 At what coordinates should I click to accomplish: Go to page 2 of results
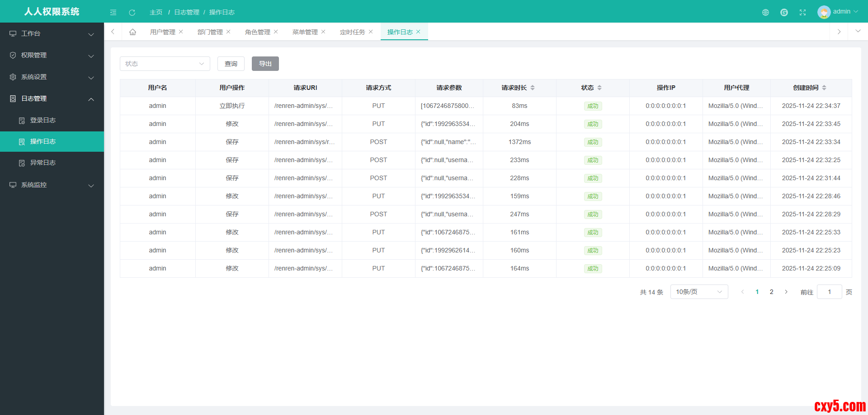tap(771, 292)
